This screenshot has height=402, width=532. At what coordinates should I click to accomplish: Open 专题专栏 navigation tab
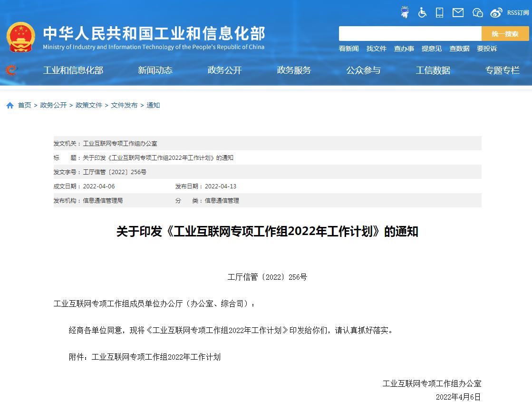502,70
